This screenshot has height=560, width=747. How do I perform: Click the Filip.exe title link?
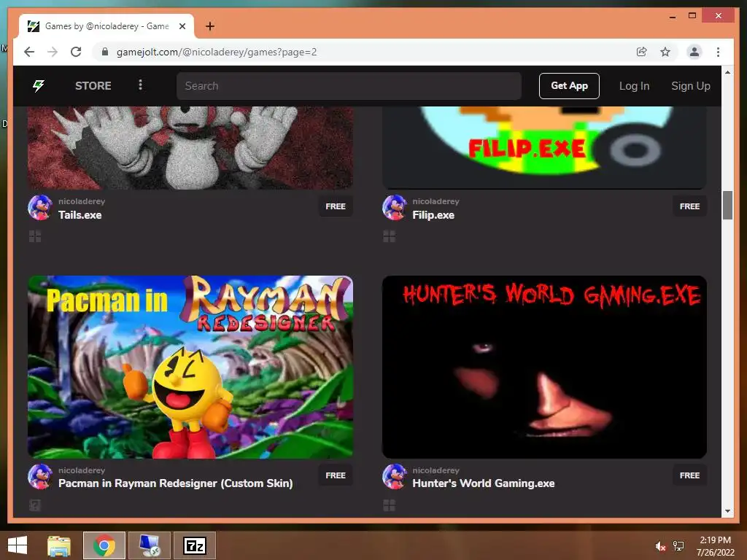pos(433,215)
